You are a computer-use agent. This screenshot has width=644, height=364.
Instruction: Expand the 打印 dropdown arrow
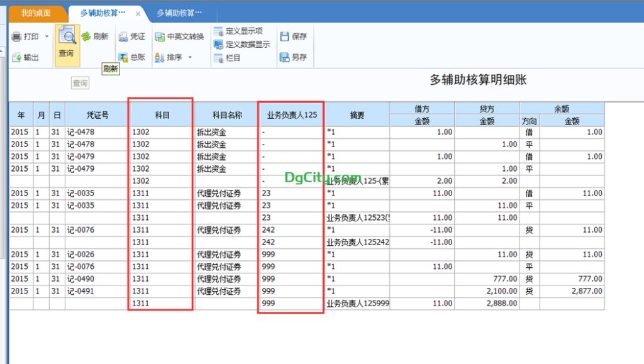point(47,37)
